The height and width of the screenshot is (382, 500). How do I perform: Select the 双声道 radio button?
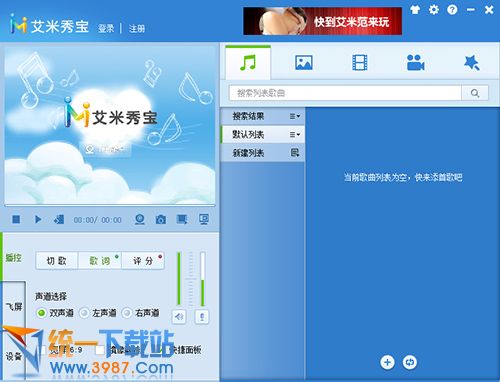click(x=41, y=313)
